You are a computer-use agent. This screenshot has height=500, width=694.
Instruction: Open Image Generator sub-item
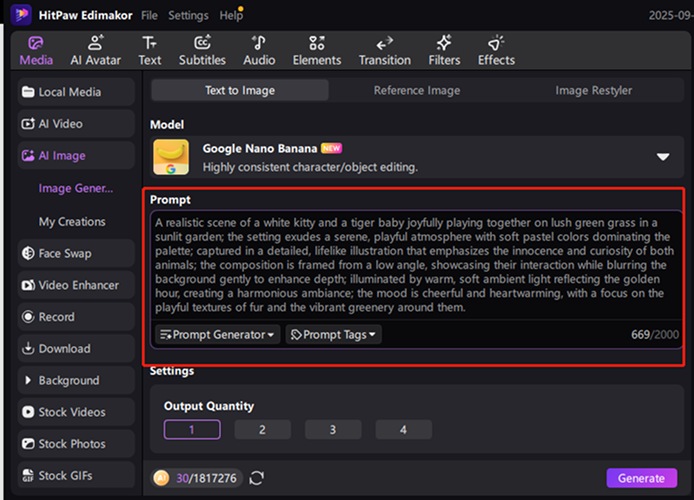[76, 188]
